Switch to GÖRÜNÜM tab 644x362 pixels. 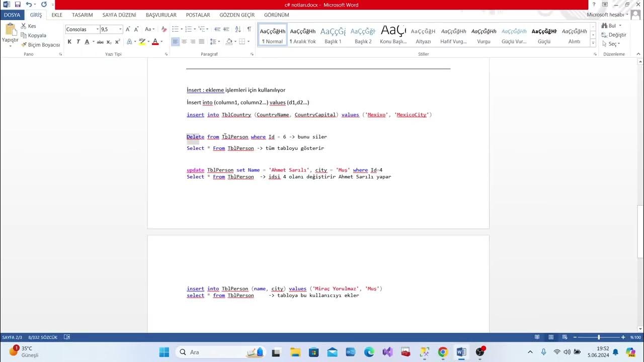(x=277, y=15)
